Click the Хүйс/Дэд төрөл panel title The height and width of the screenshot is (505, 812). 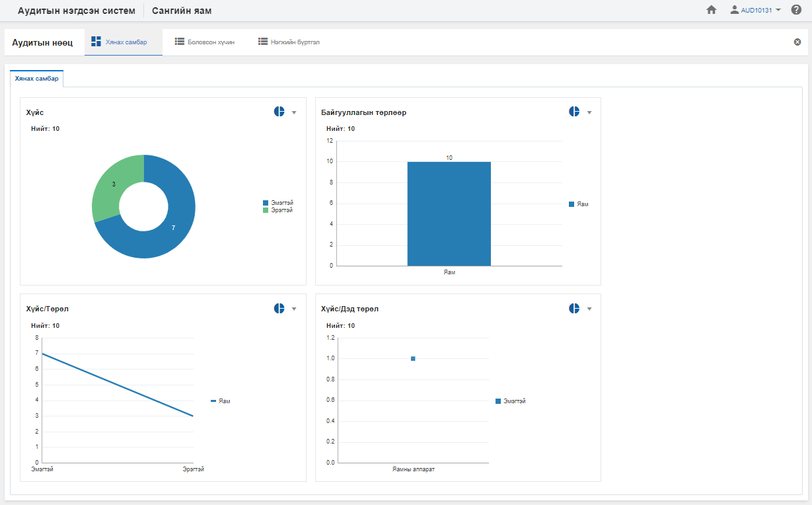350,309
